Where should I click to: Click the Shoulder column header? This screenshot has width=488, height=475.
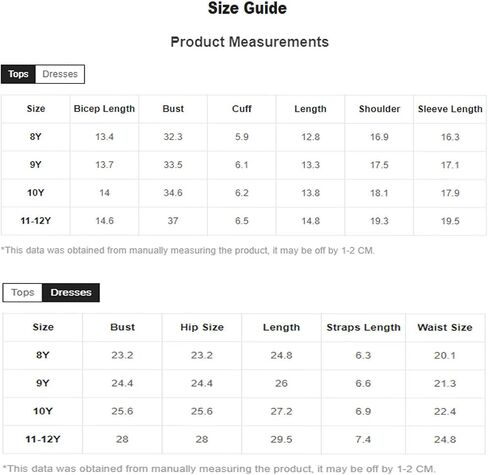tap(379, 109)
